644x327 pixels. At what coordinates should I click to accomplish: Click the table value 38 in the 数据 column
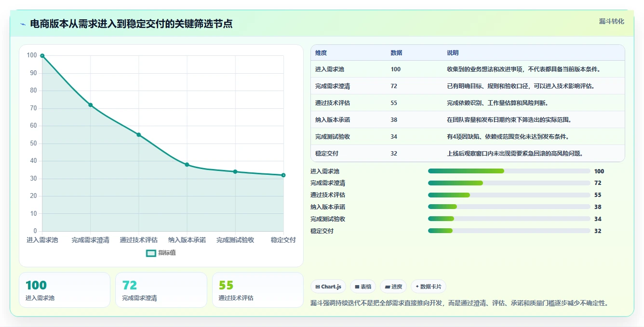pos(394,120)
